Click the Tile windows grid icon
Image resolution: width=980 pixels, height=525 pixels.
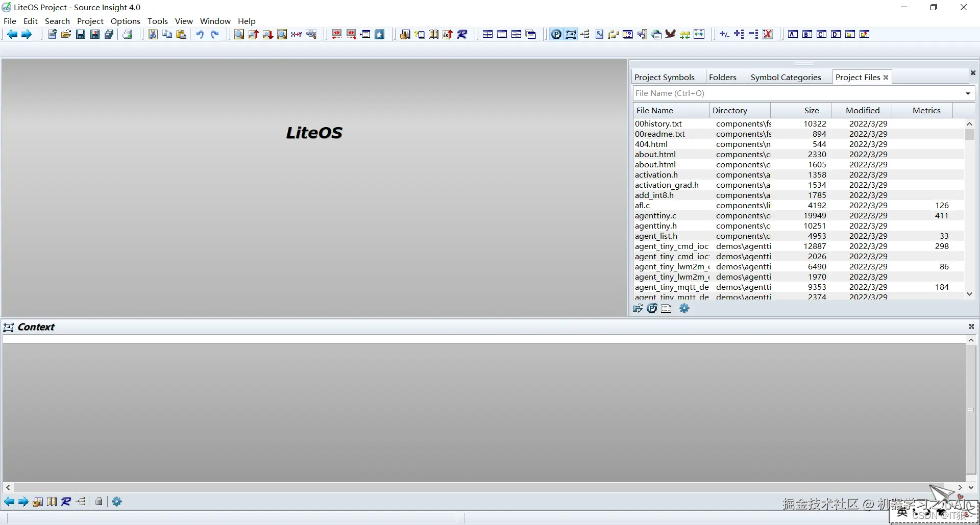(x=487, y=34)
